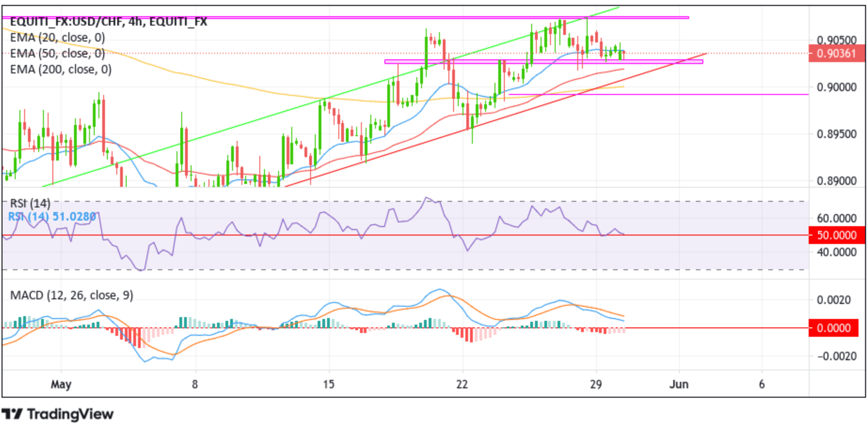Click the Jun date label
This screenshot has height=433, width=868.
pyautogui.click(x=679, y=384)
